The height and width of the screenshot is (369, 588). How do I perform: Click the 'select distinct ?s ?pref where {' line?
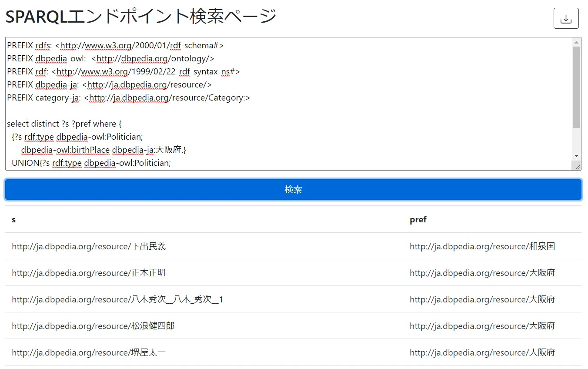pos(64,124)
